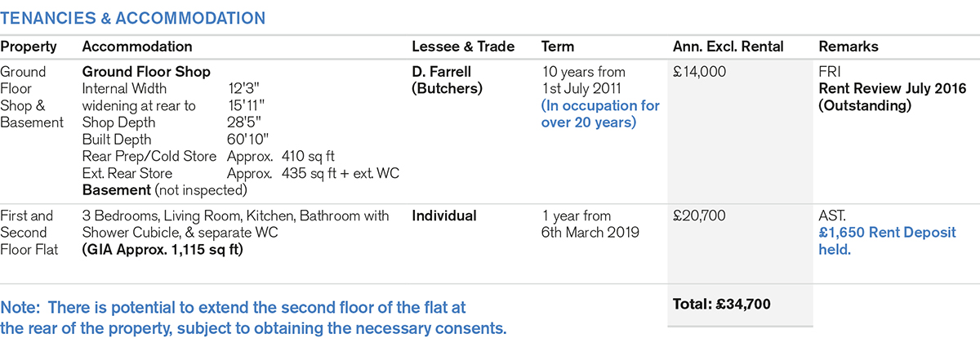Screen dimensions: 980x356
Task: Click the Built Depth 60'10" measurement
Action: (245, 140)
